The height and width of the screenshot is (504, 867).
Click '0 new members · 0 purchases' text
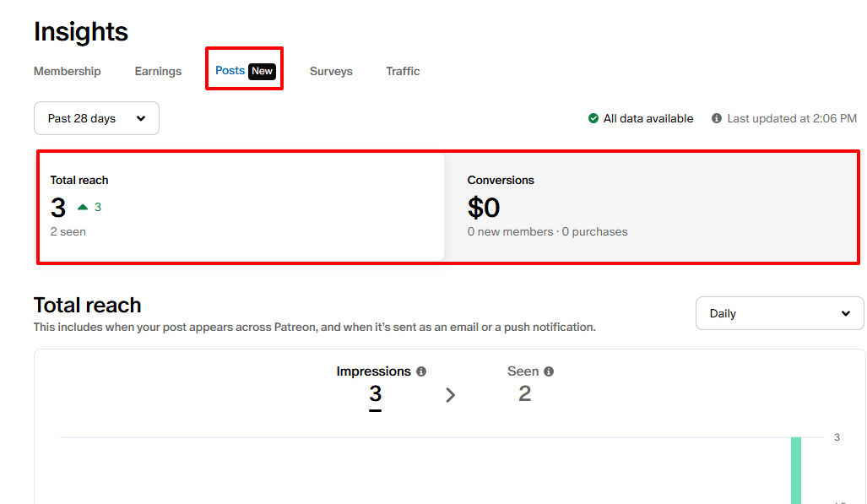[547, 232]
